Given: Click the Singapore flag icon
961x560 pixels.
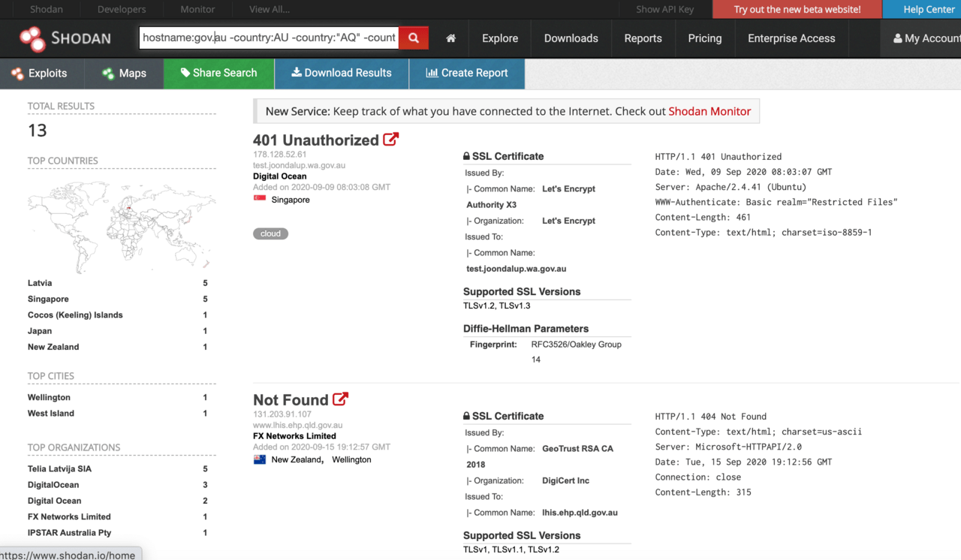Looking at the screenshot, I should pyautogui.click(x=260, y=200).
